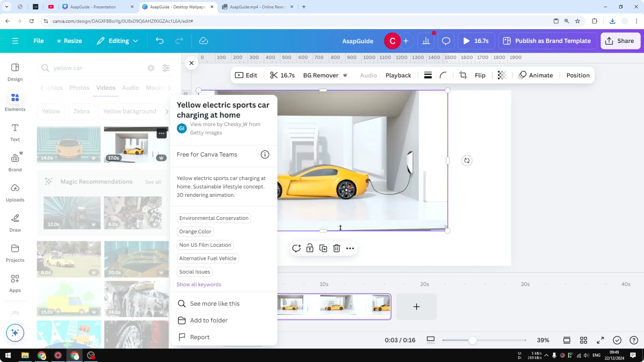
Task: Toggle the transparency control in the toolbar
Action: pos(502,75)
